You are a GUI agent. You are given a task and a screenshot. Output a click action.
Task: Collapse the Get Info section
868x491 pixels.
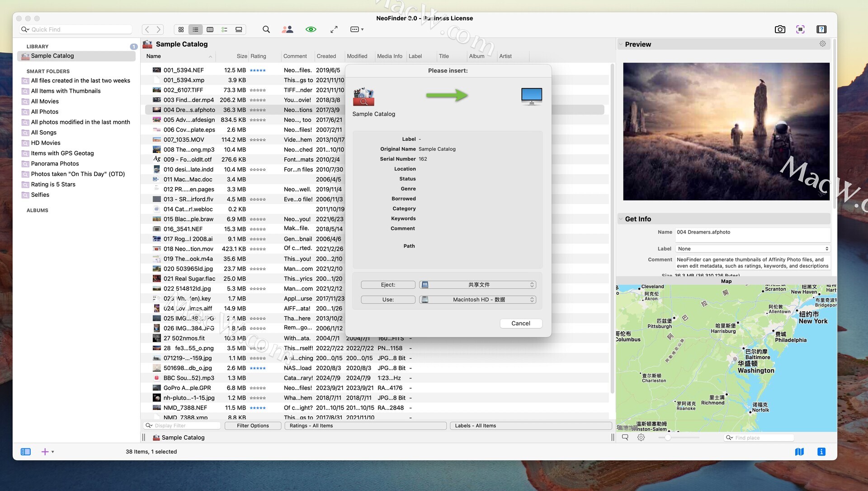click(x=621, y=219)
